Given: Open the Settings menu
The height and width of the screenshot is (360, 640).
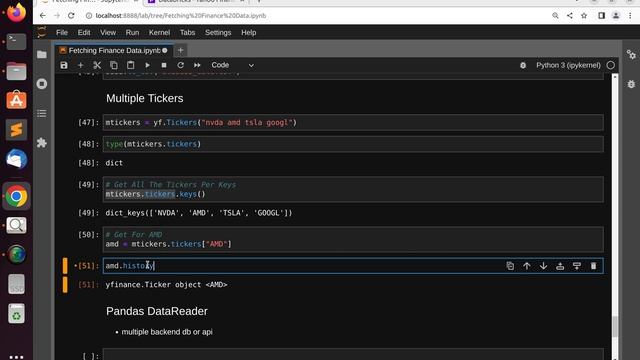Looking at the screenshot, I should pos(218,33).
